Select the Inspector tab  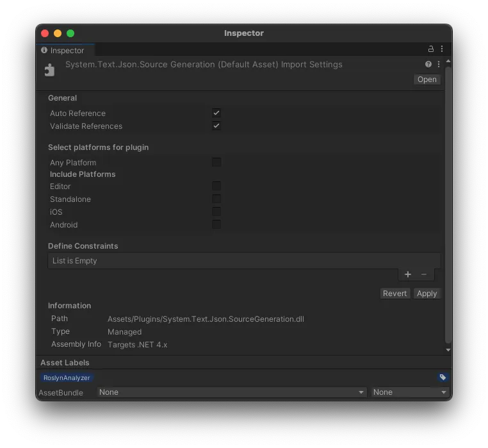point(63,51)
